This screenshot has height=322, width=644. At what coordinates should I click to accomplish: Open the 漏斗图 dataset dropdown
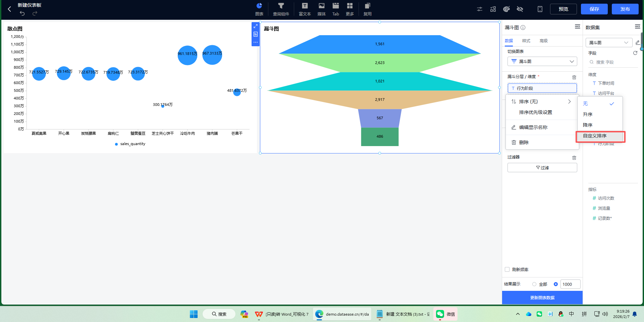point(609,43)
